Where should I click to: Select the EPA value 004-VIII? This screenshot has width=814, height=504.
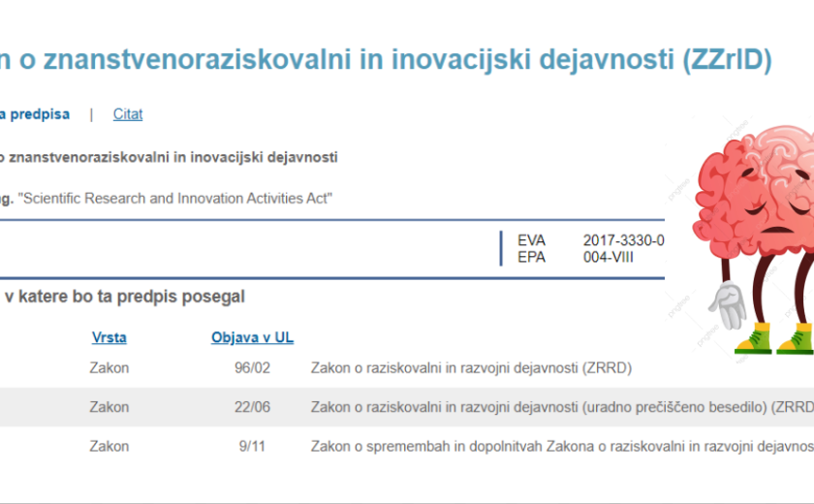[608, 257]
